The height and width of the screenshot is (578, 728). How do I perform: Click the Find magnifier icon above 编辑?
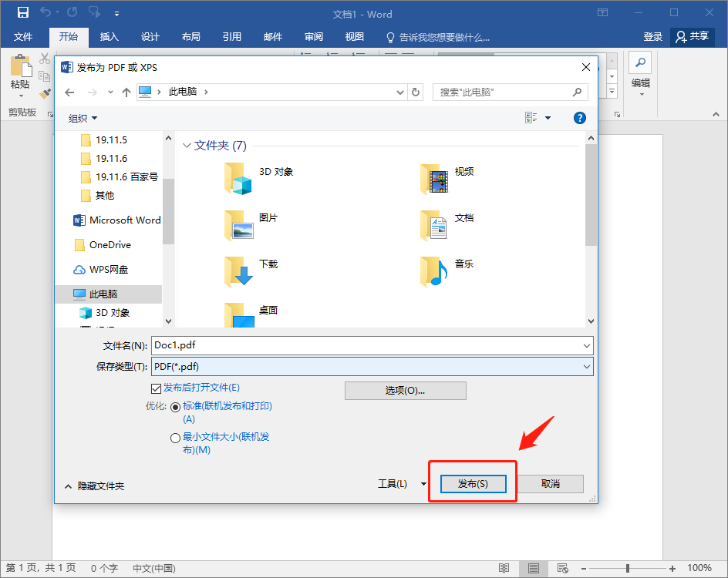tap(640, 62)
